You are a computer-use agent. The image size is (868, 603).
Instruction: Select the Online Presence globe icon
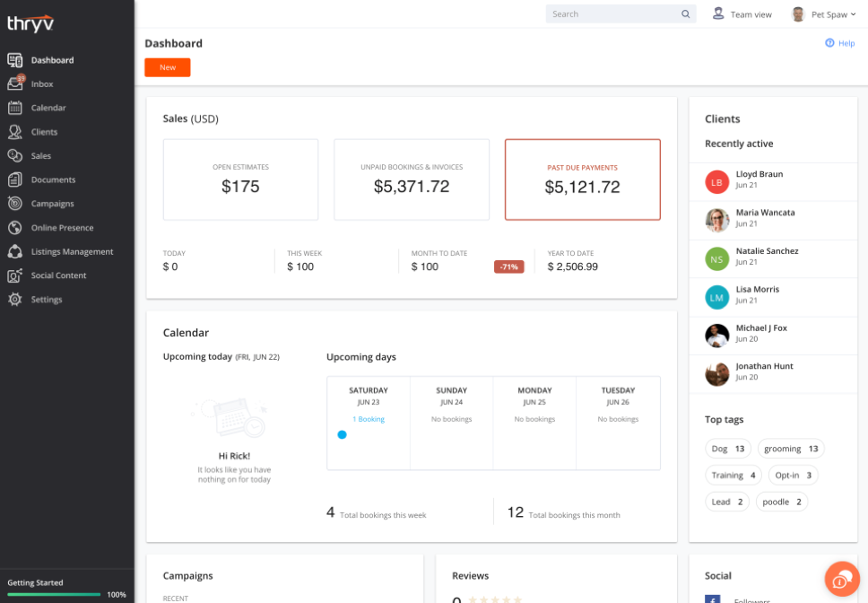[15, 227]
